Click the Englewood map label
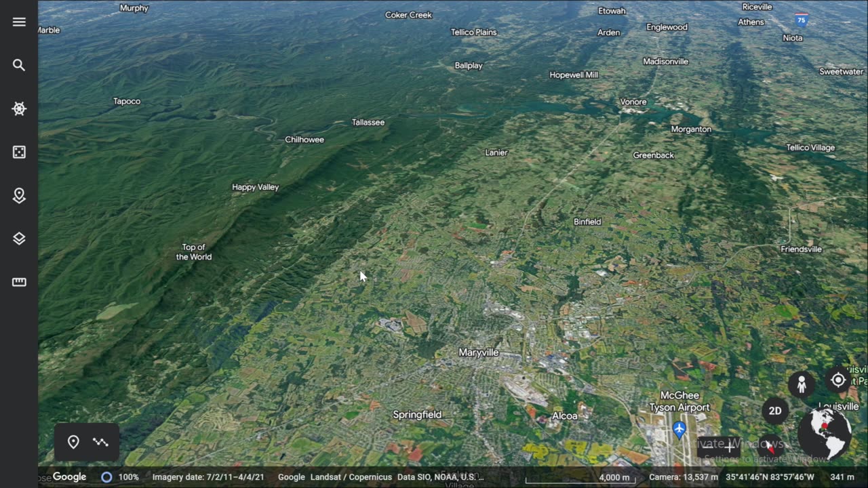 point(667,28)
